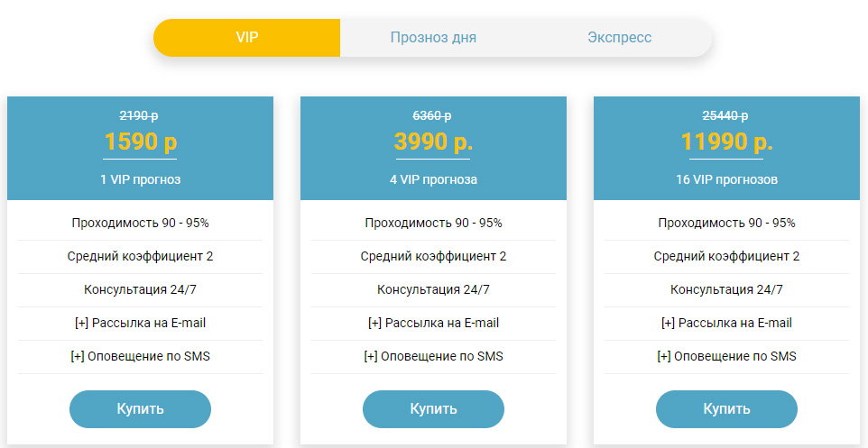This screenshot has height=448, width=868.
Task: Switch to the Прозноз дня tab
Action: pos(433,38)
